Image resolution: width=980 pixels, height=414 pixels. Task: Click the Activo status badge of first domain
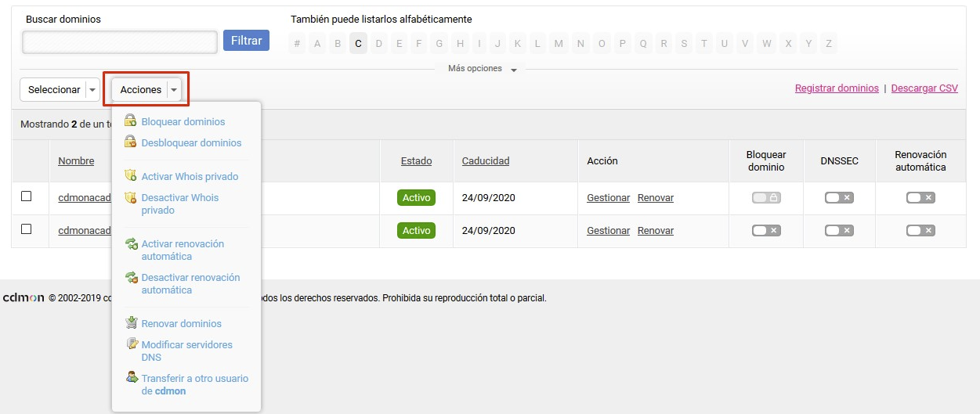click(x=416, y=198)
